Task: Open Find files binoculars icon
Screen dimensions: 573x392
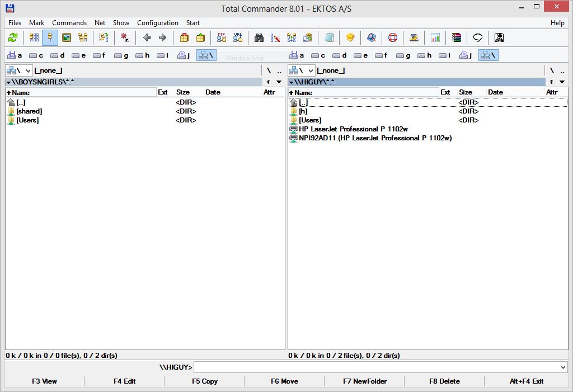Action: 259,37
